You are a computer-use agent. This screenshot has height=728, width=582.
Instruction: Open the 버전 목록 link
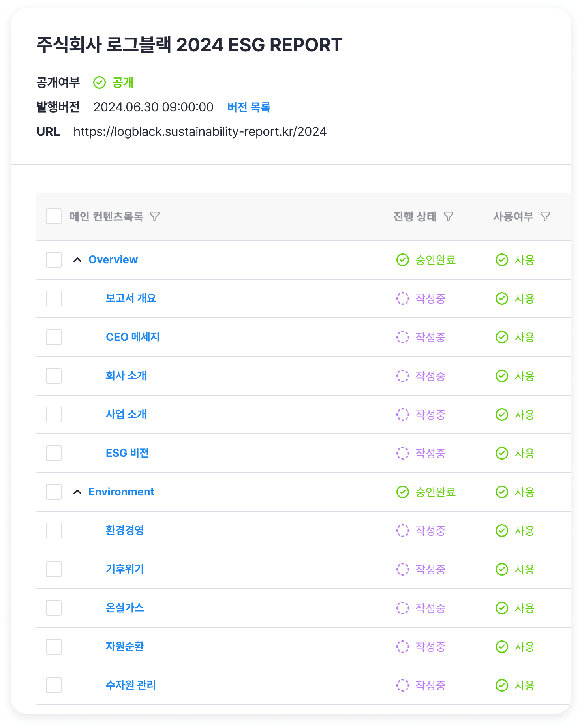point(249,107)
